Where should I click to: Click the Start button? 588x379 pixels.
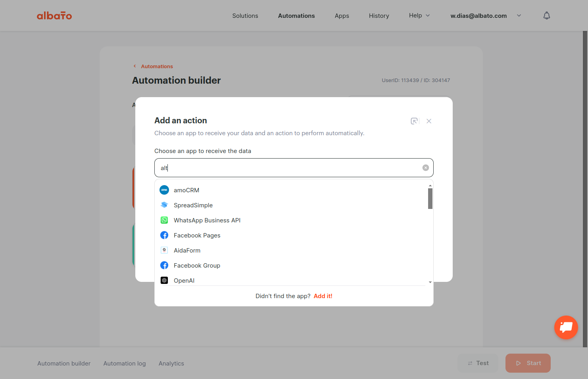coord(528,363)
